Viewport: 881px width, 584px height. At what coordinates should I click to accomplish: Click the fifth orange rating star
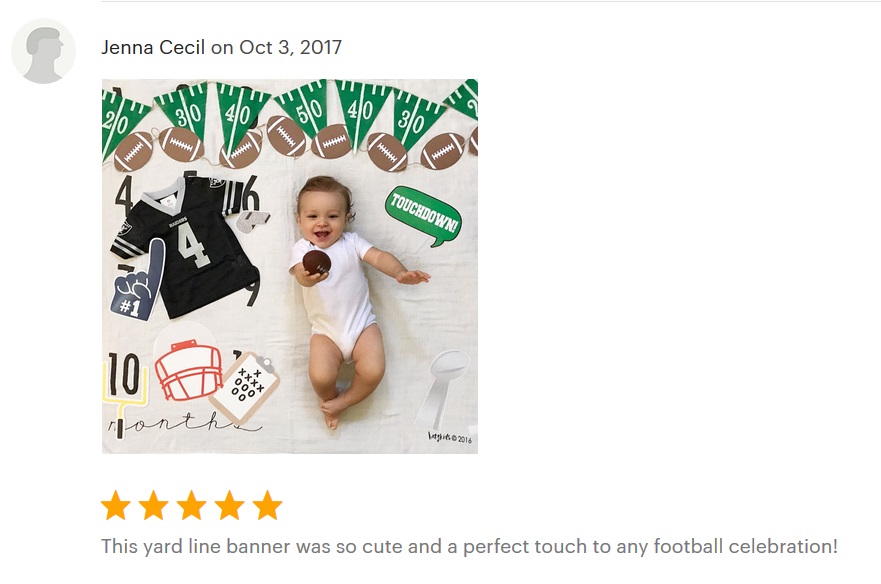tap(267, 505)
